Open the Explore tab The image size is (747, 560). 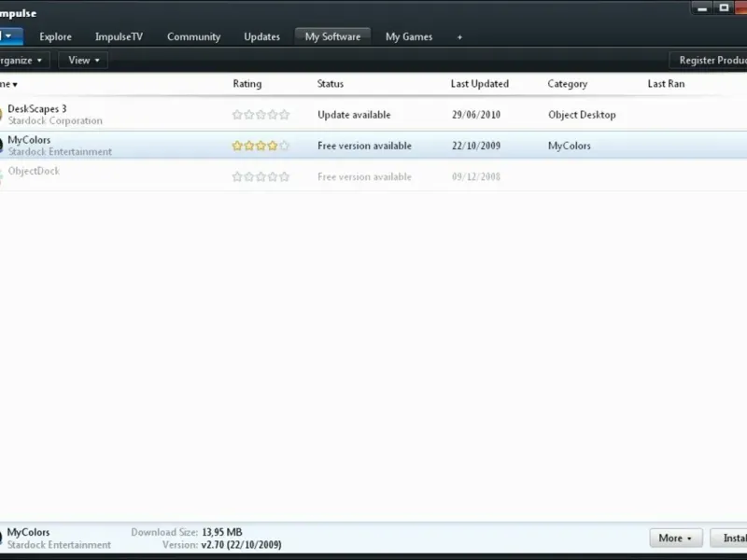click(x=55, y=36)
